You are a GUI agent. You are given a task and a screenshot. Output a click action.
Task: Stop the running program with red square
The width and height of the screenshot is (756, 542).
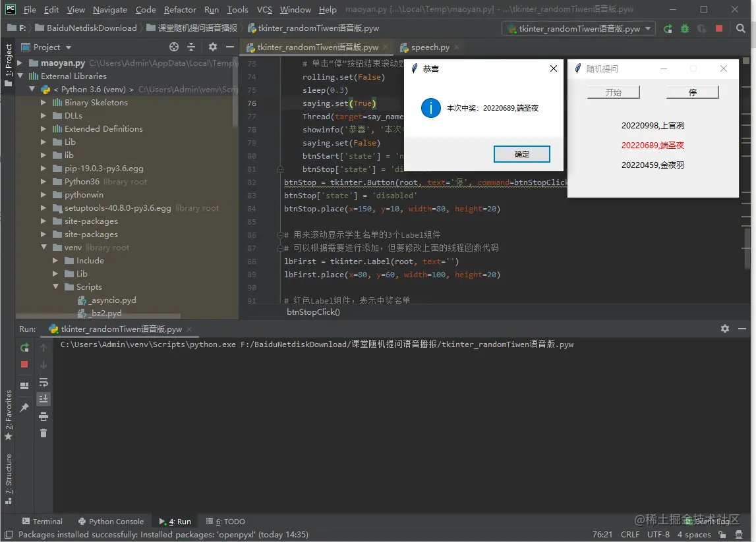tap(719, 28)
